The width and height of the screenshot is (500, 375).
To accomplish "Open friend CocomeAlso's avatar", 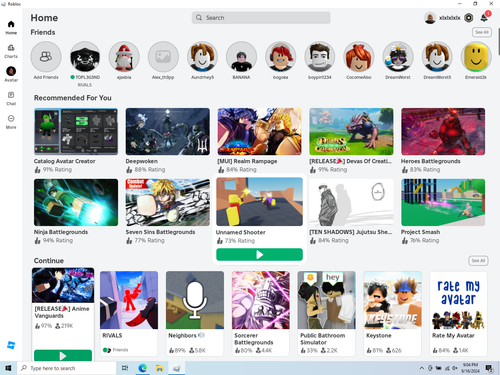I will point(359,57).
